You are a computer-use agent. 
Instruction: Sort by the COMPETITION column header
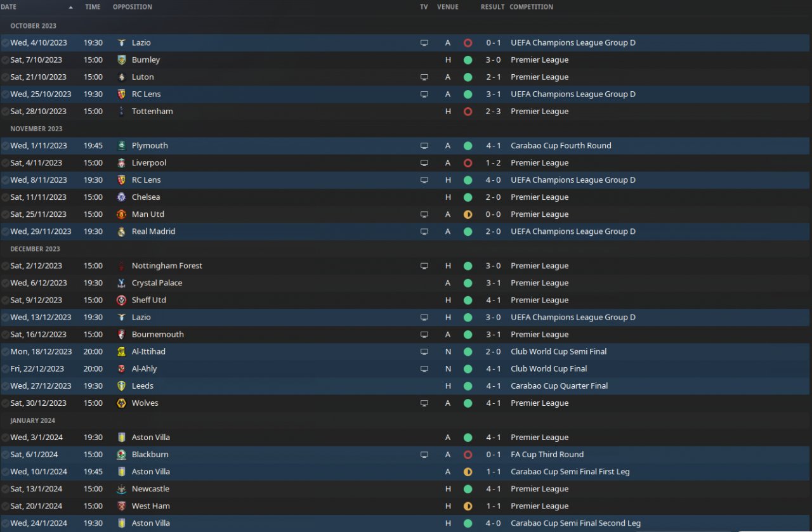pos(532,7)
